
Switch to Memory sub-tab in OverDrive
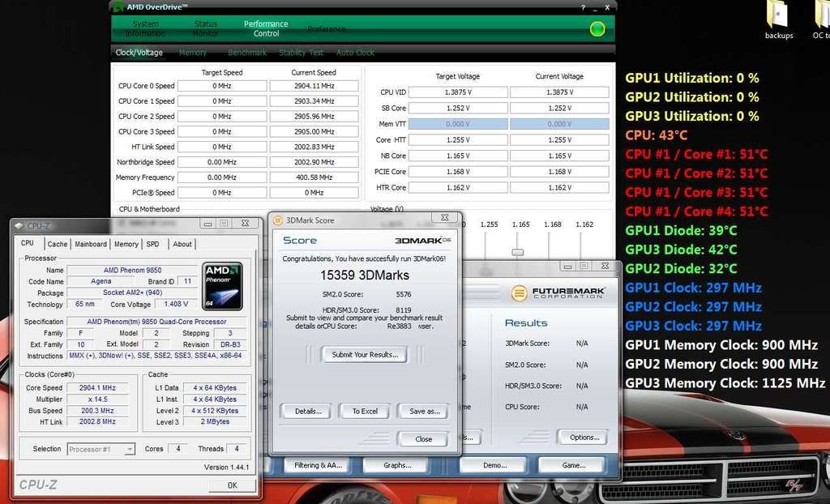[193, 53]
